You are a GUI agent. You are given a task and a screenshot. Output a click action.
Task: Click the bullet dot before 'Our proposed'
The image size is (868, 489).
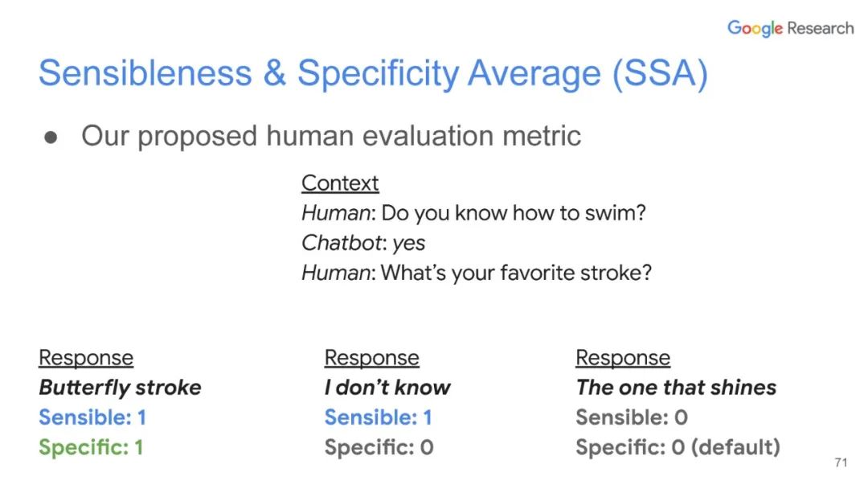tap(51, 138)
